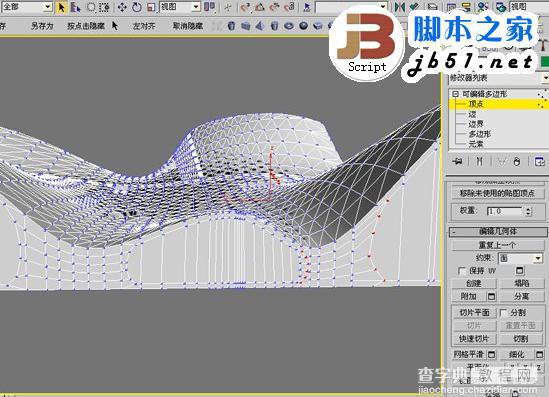This screenshot has height=397, width=549.
Task: Click the cylinder primitive icon in the second toolbar
Action: tap(231, 26)
